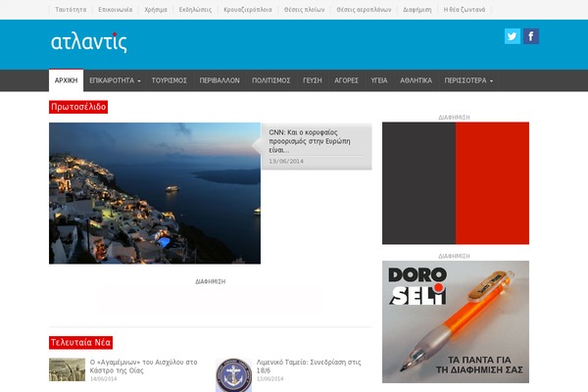588x392 pixels.
Task: Click the DORO SELI pen advertisement
Action: coord(456,321)
